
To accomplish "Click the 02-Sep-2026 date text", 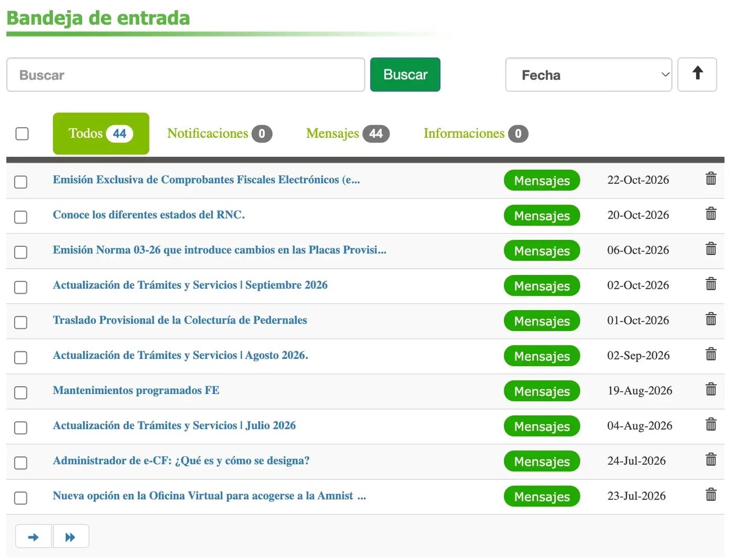I will point(639,355).
